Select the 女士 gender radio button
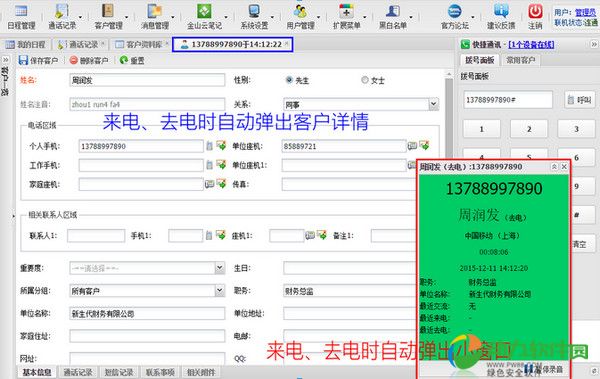 pyautogui.click(x=365, y=80)
